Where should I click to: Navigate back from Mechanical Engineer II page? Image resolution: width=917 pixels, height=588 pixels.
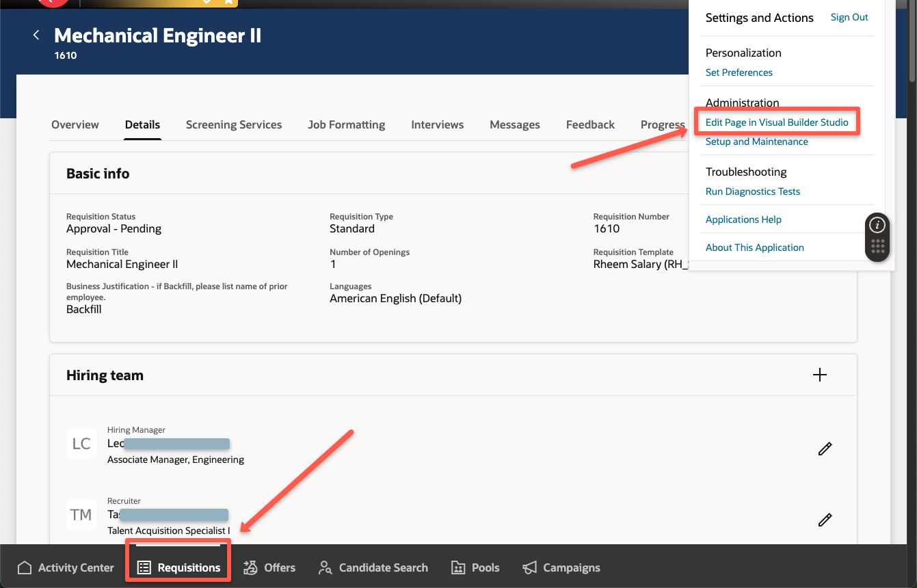[x=36, y=34]
